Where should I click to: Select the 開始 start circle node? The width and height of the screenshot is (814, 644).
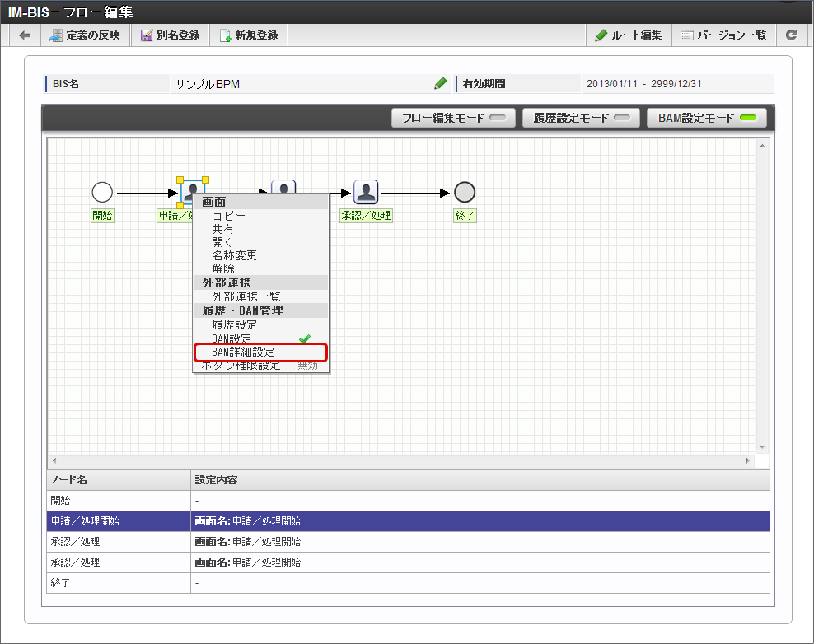tap(102, 193)
